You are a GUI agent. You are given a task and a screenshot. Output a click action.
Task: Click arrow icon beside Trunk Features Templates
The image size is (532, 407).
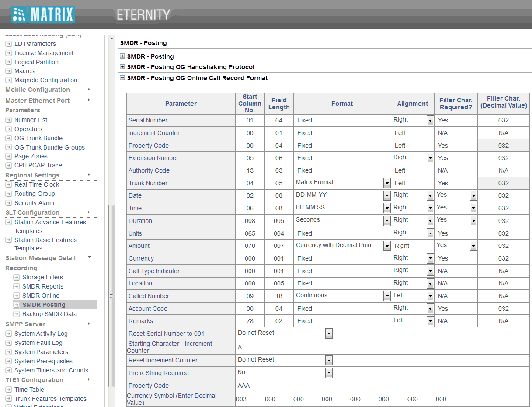9,399
